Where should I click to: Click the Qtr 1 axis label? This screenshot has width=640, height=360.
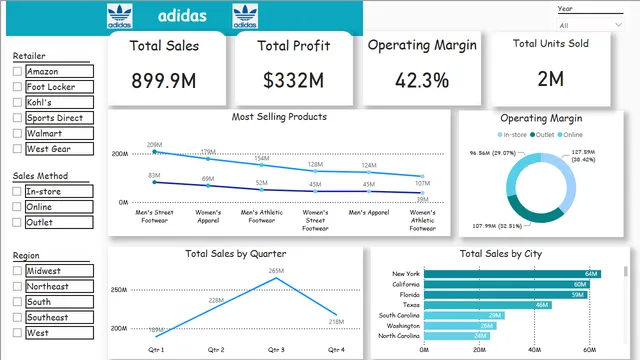point(156,350)
